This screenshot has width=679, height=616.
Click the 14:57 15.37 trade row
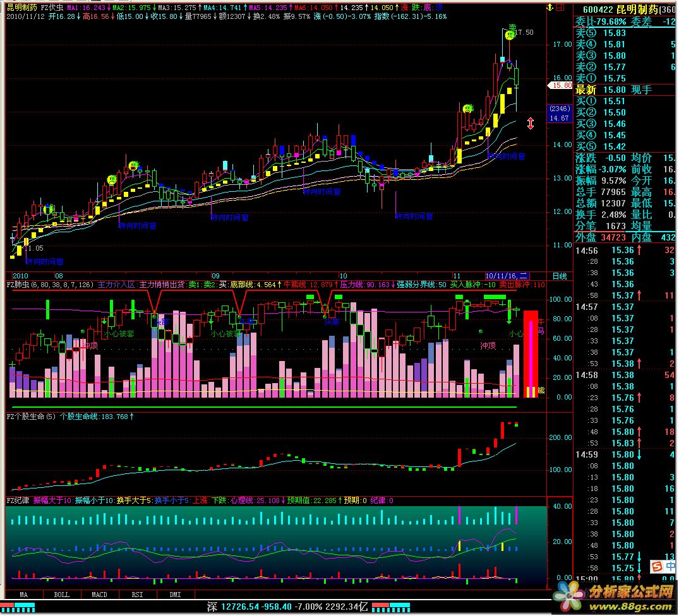click(625, 307)
